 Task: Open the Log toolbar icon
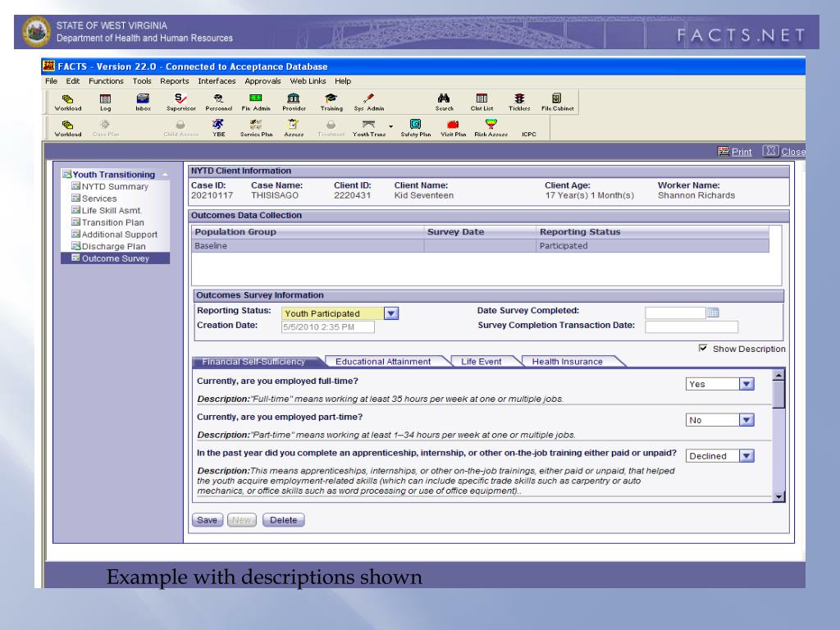coord(106,102)
